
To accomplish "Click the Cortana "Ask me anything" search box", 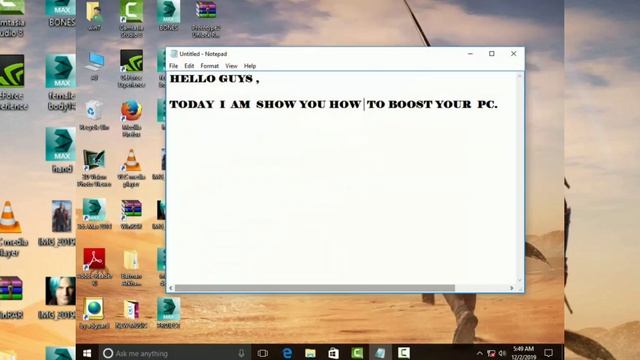I will click(x=174, y=353).
